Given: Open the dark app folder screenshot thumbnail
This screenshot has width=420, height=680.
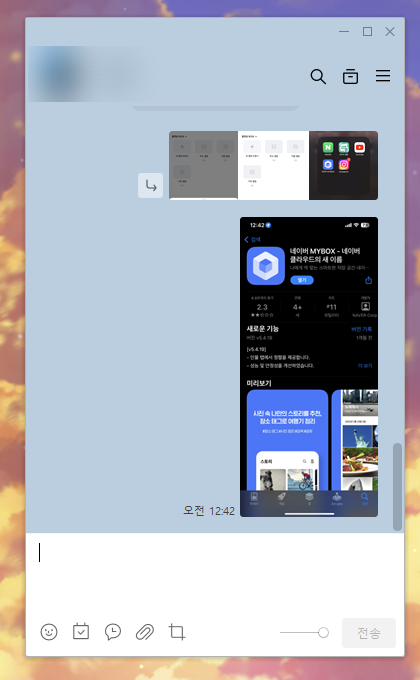Looking at the screenshot, I should coord(344,165).
